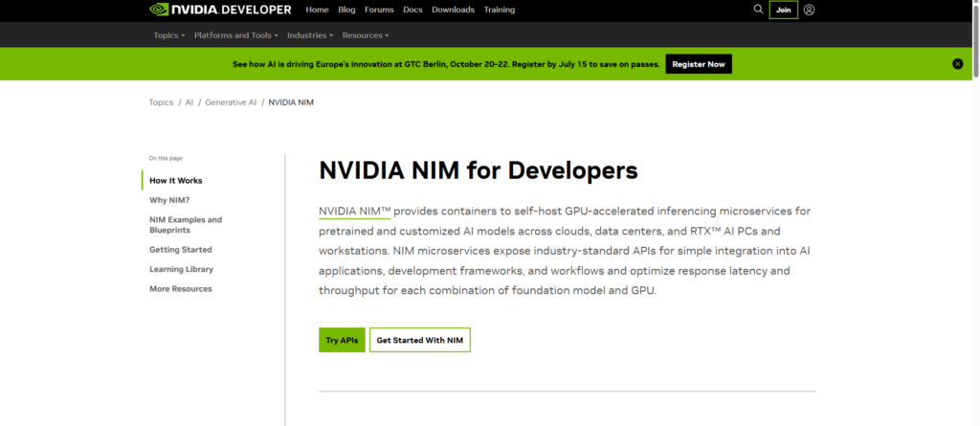
Task: Expand the Industries dropdown menu
Action: pos(310,35)
